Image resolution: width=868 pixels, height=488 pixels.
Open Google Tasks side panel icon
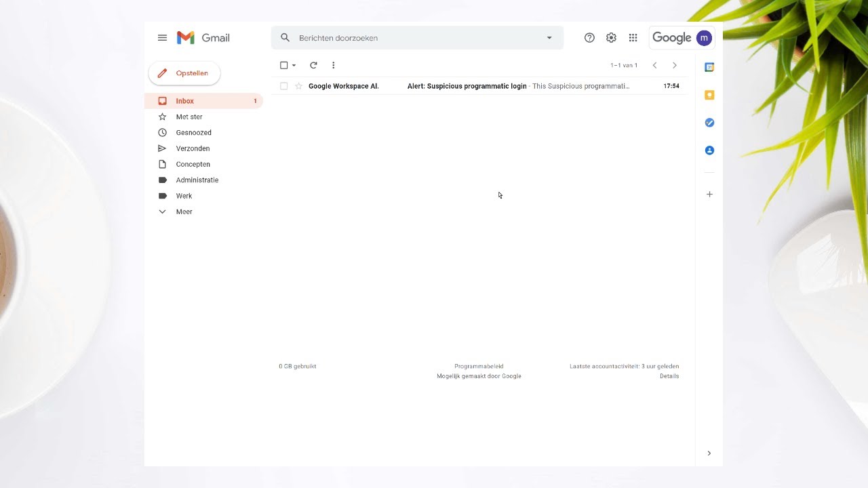tap(709, 123)
